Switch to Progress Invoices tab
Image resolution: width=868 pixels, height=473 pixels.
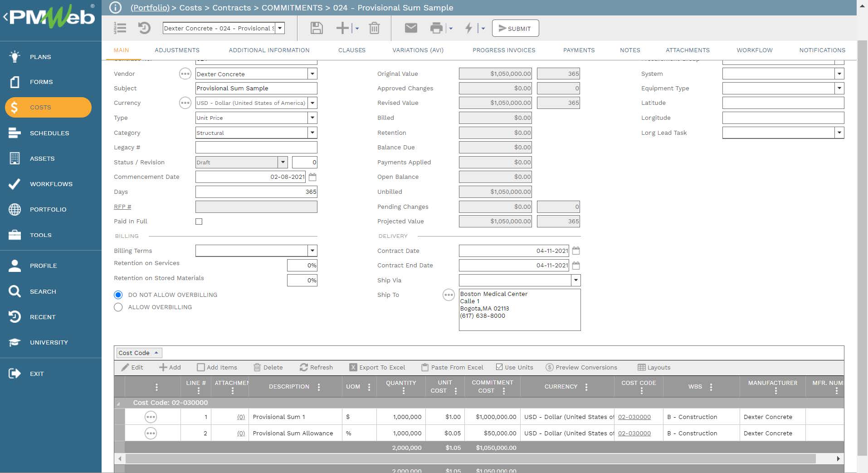pyautogui.click(x=504, y=50)
